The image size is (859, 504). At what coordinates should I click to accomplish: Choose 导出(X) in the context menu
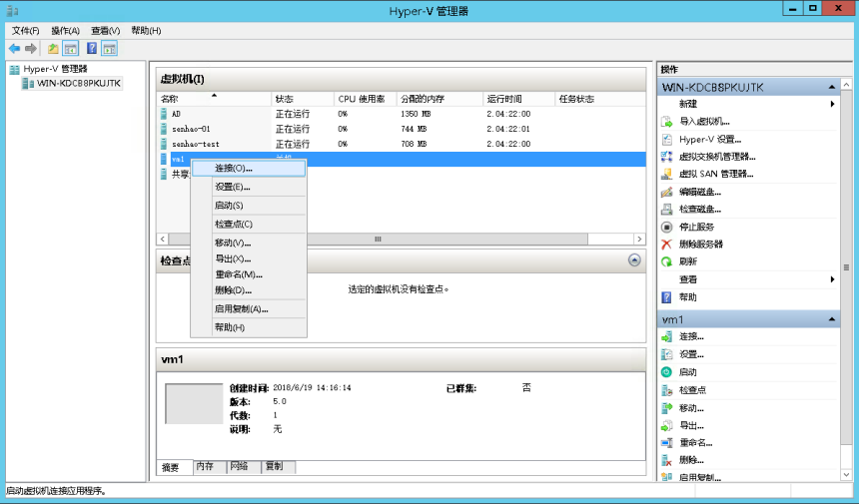(x=248, y=258)
